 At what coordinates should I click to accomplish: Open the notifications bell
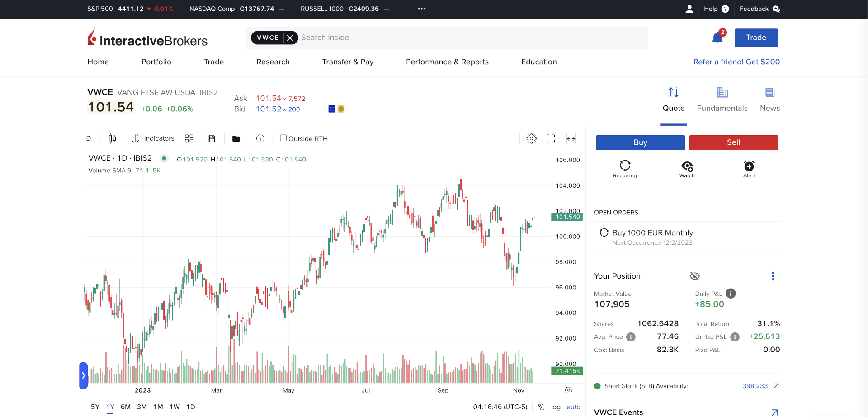coord(717,38)
